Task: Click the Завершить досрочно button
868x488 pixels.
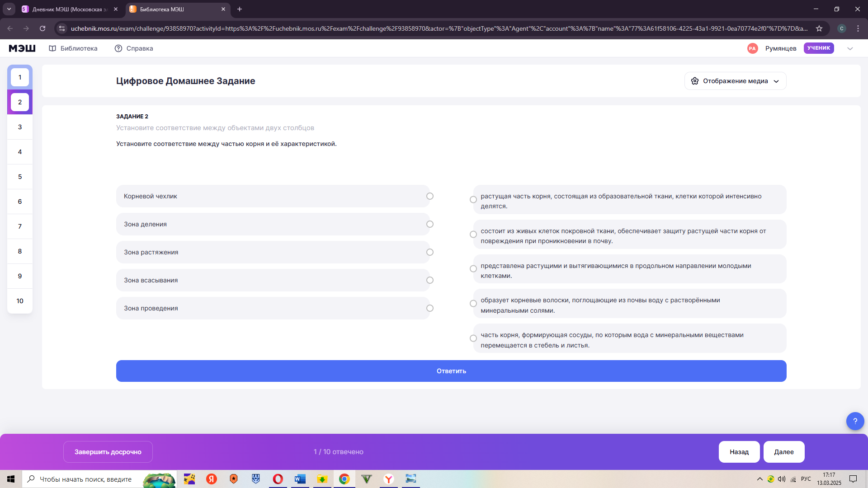Action: pyautogui.click(x=108, y=452)
